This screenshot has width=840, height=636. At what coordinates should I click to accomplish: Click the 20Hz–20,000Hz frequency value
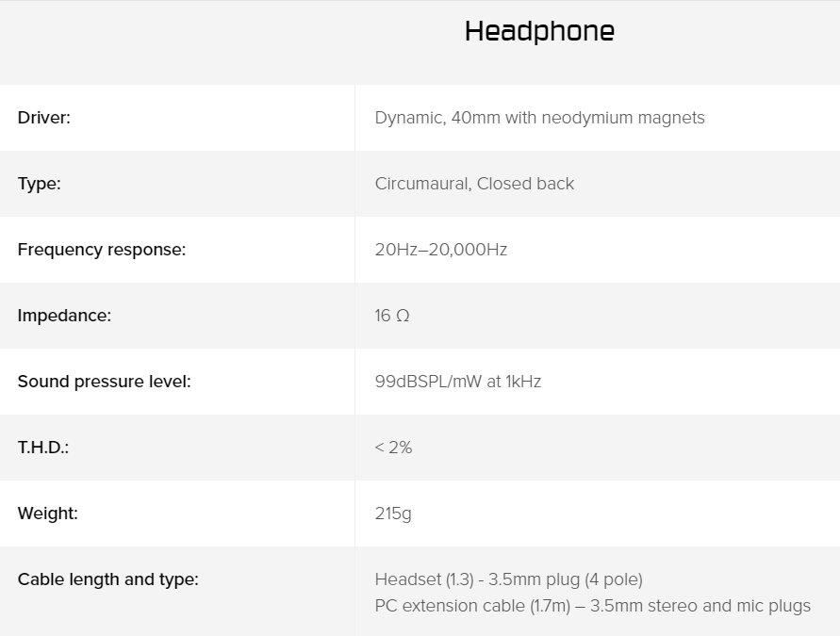pyautogui.click(x=440, y=250)
